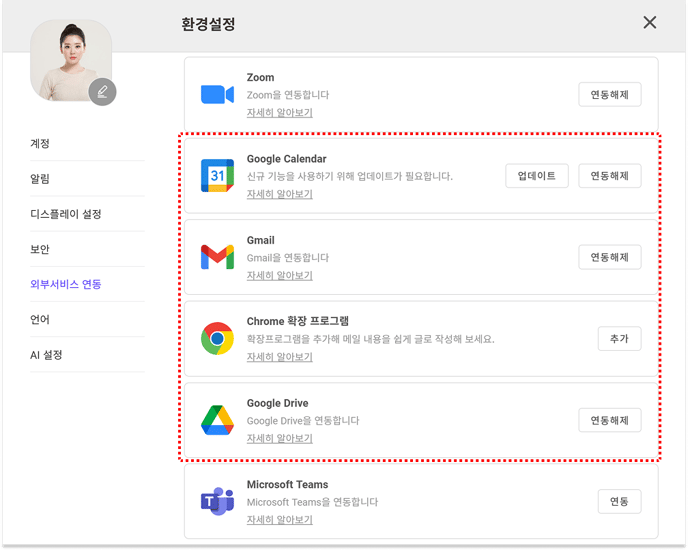This screenshot has height=550, width=688.
Task: Click the Chrome browser icon
Action: point(217,338)
